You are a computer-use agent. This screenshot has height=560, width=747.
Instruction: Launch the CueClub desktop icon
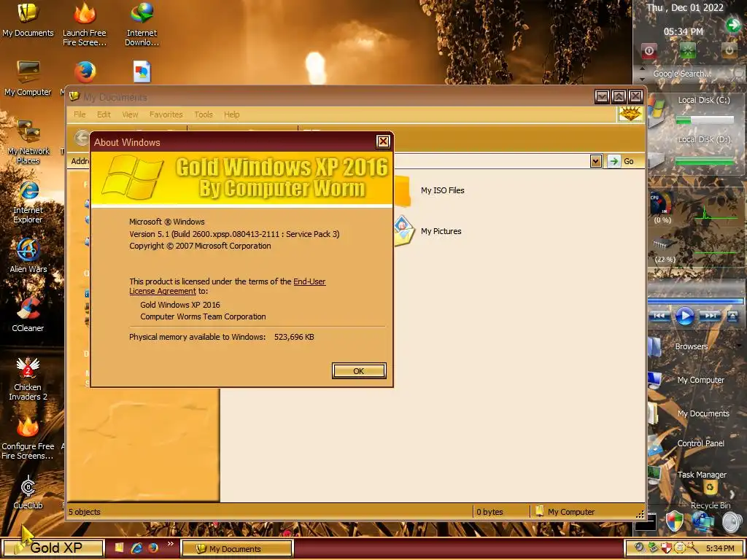pos(28,493)
